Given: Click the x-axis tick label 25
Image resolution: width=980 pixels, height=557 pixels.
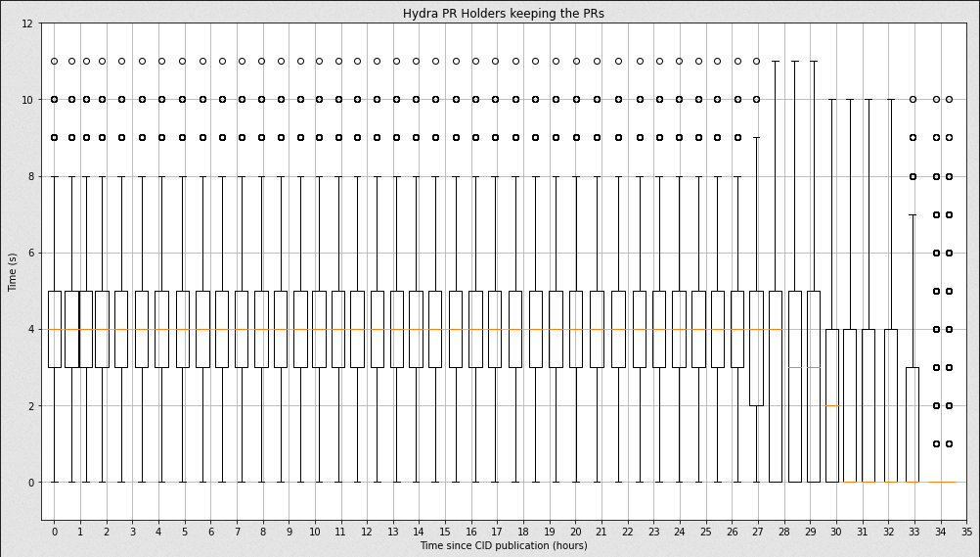Looking at the screenshot, I should (x=705, y=532).
